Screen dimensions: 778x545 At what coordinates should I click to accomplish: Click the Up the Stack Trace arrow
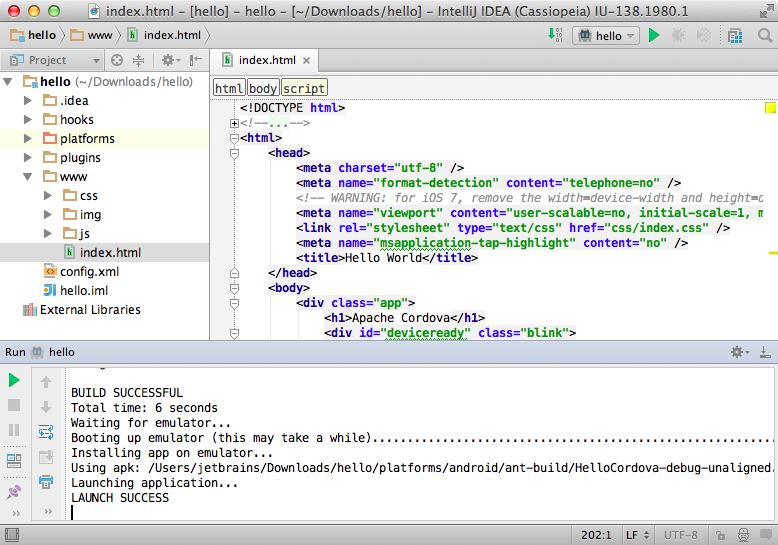coord(46,382)
